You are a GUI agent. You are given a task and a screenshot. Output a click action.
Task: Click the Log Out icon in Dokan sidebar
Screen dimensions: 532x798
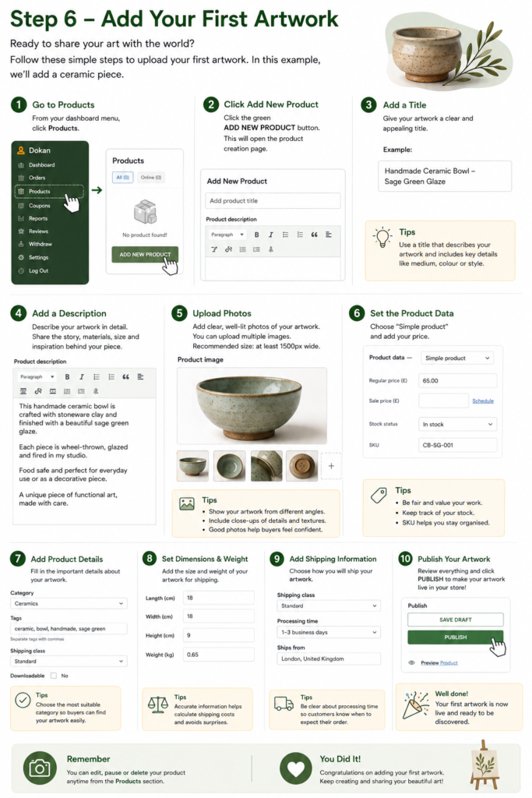point(21,270)
